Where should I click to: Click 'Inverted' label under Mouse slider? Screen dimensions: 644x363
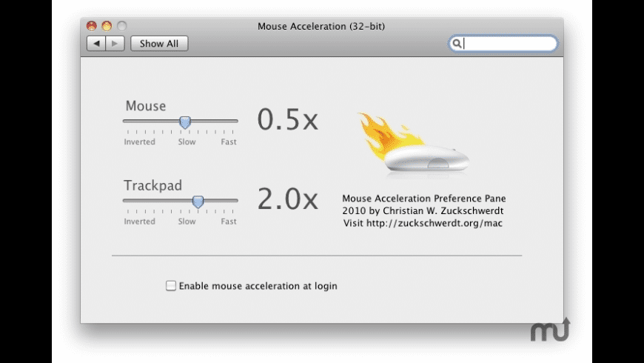pos(140,141)
